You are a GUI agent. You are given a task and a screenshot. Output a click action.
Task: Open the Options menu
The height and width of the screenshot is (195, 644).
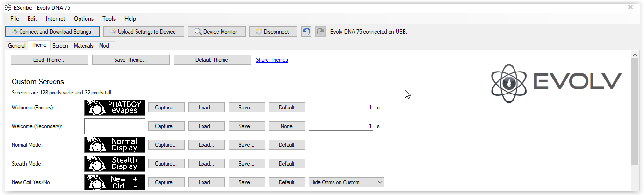click(x=84, y=19)
